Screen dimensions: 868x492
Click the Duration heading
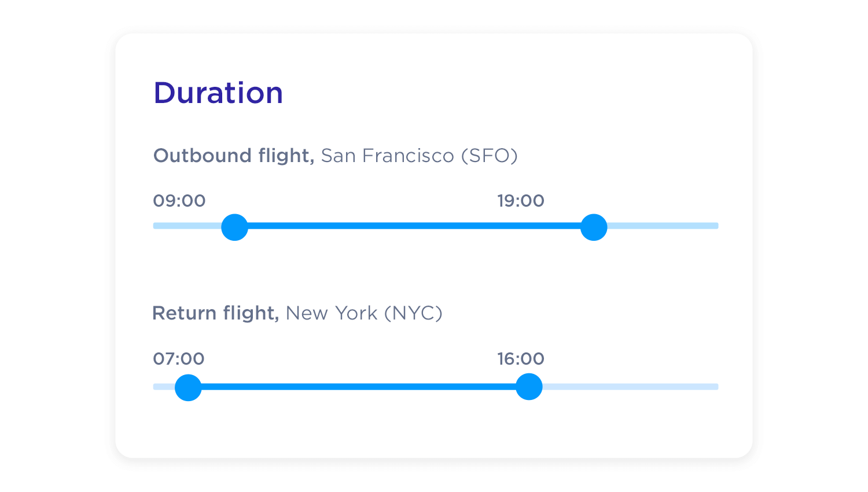(218, 93)
